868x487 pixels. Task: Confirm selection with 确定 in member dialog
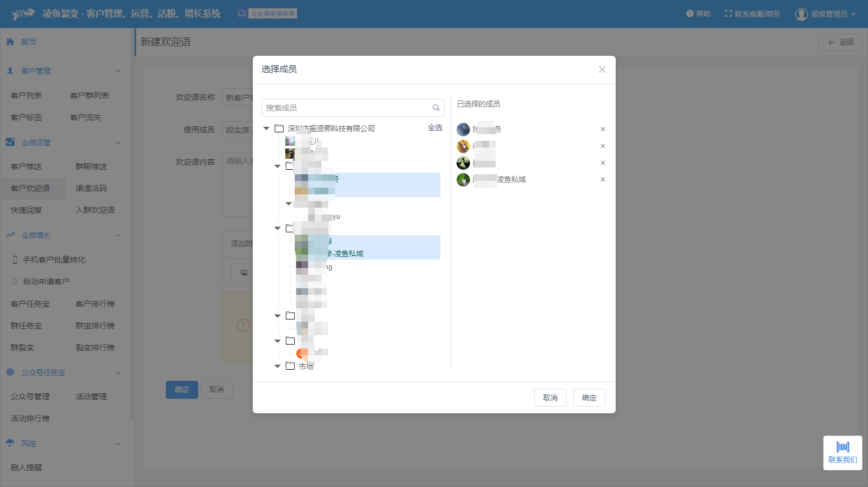coord(589,398)
